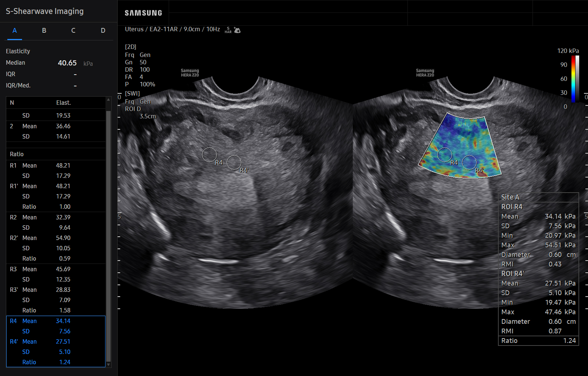Click the Elast. column header
588x376 pixels.
tap(63, 103)
